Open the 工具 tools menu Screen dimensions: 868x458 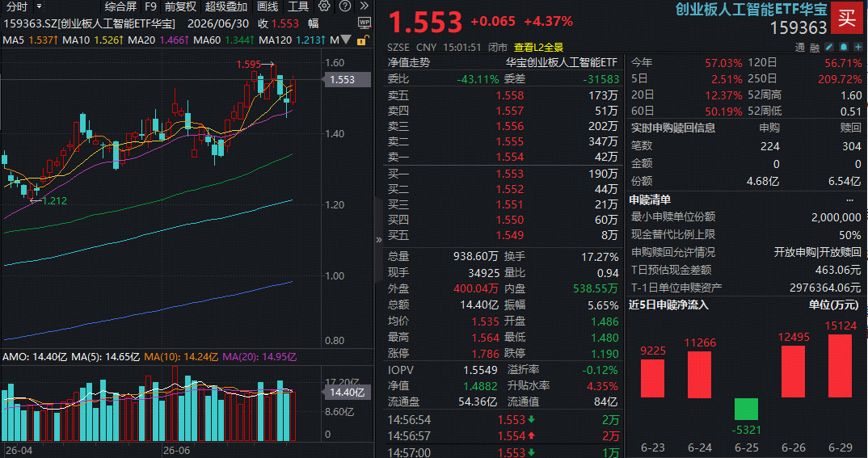[298, 6]
